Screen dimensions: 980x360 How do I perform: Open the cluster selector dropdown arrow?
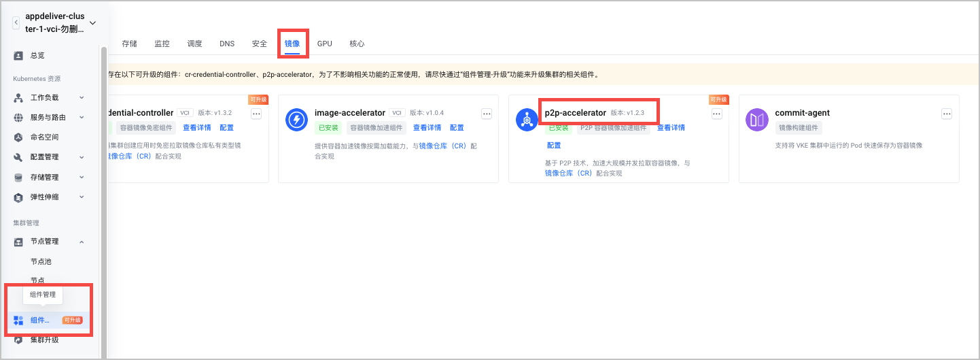coord(93,23)
